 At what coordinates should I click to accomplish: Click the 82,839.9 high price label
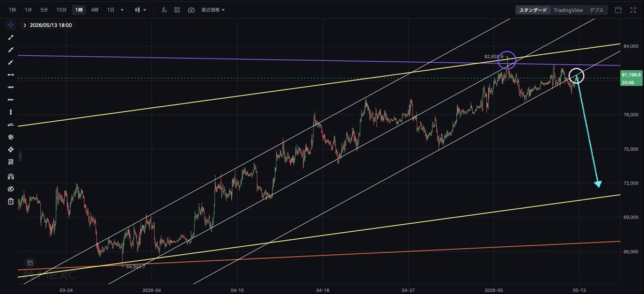(494, 56)
